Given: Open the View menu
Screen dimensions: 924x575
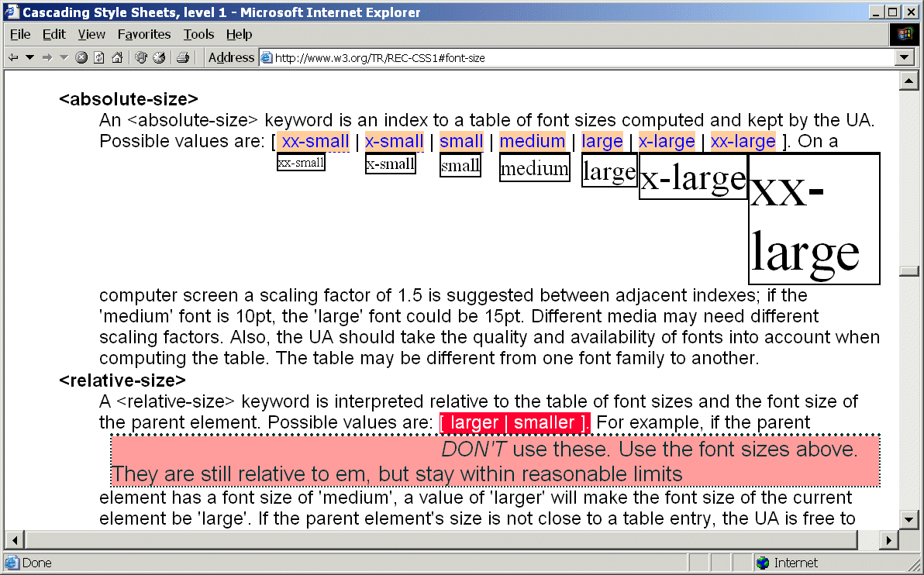Looking at the screenshot, I should (x=91, y=34).
